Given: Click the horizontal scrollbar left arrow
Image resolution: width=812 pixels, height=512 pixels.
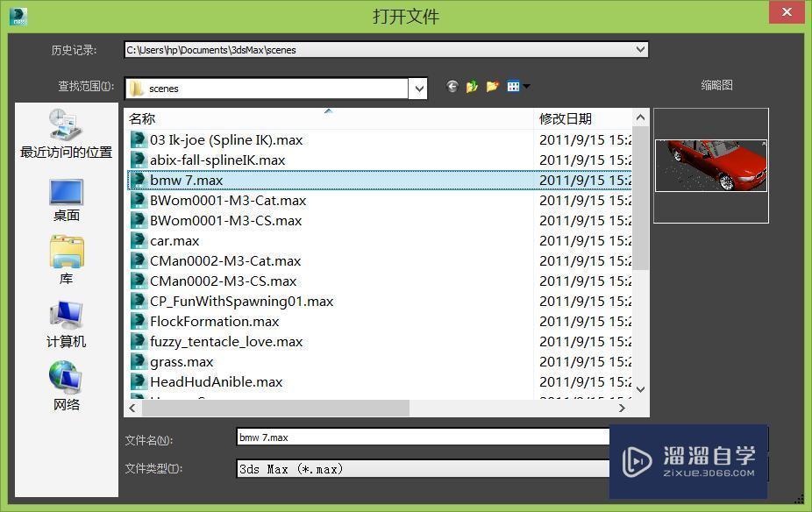Looking at the screenshot, I should coord(132,408).
